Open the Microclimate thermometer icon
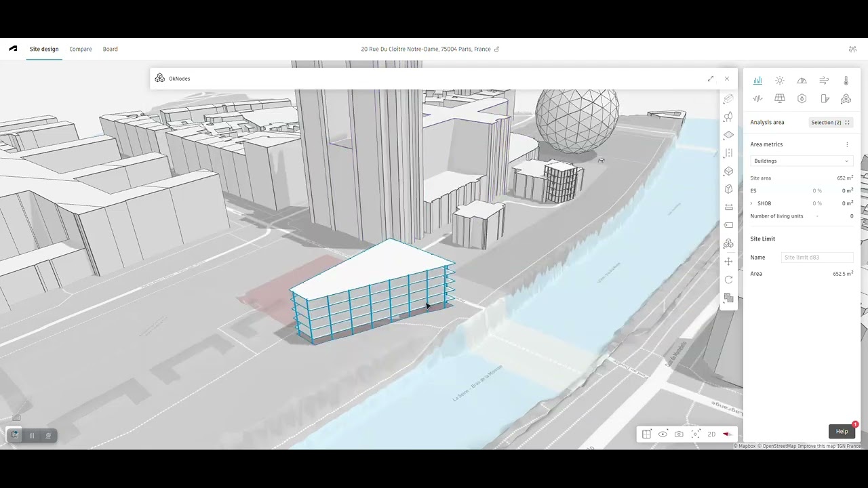This screenshot has height=488, width=868. point(846,81)
